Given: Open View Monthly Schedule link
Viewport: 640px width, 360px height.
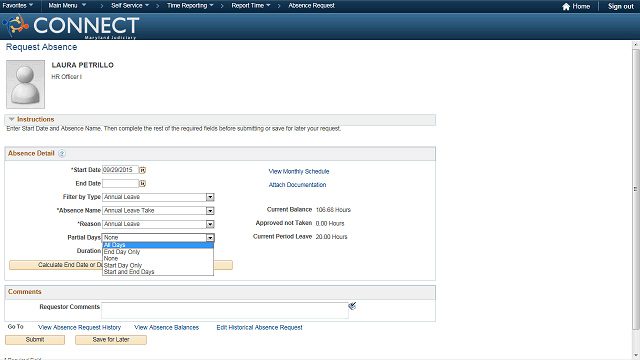Looking at the screenshot, I should pos(299,171).
